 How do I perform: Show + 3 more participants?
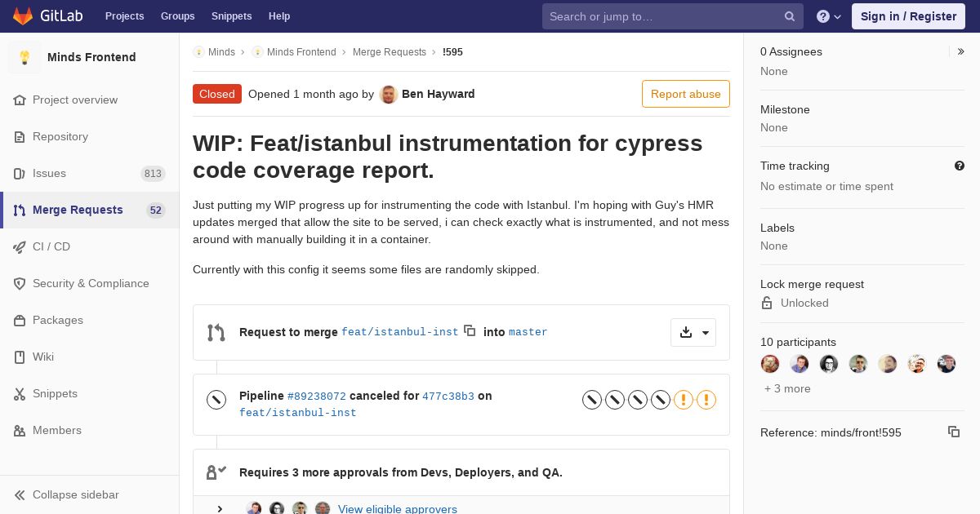point(787,388)
